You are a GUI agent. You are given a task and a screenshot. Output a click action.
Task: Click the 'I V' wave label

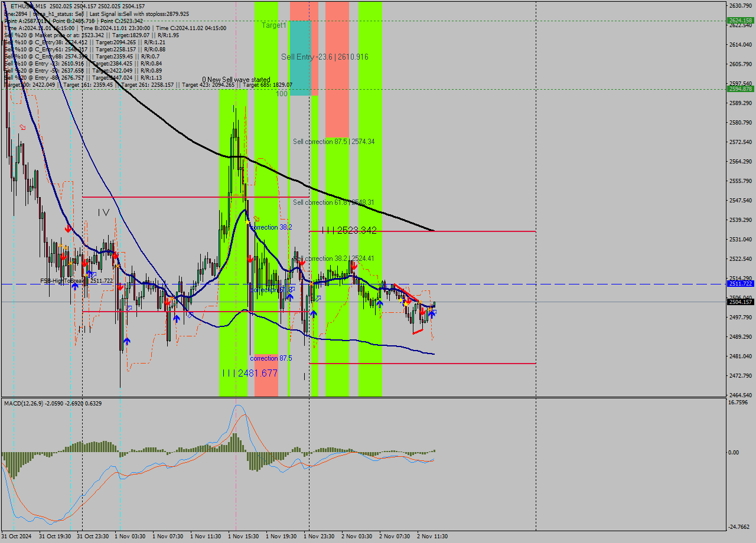click(x=104, y=212)
